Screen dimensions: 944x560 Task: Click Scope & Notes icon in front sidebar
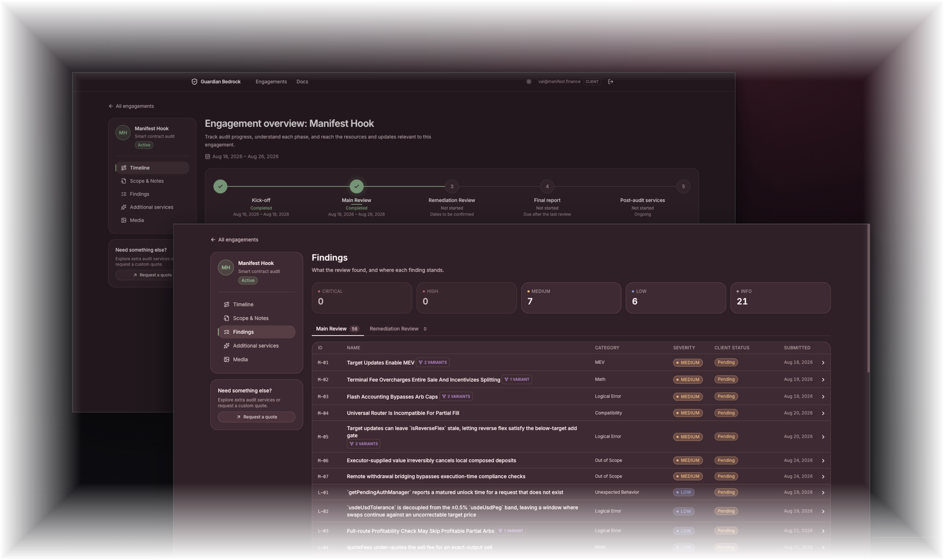pyautogui.click(x=227, y=318)
